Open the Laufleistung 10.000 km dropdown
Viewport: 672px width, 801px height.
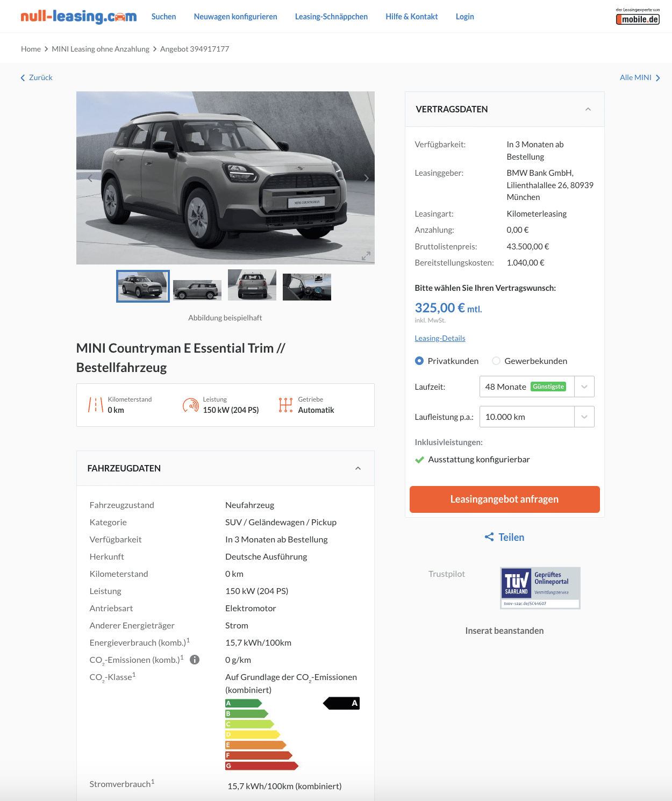point(537,417)
